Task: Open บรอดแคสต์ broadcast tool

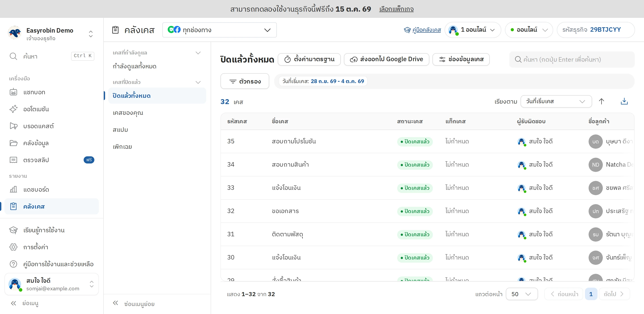Action: pos(52,126)
